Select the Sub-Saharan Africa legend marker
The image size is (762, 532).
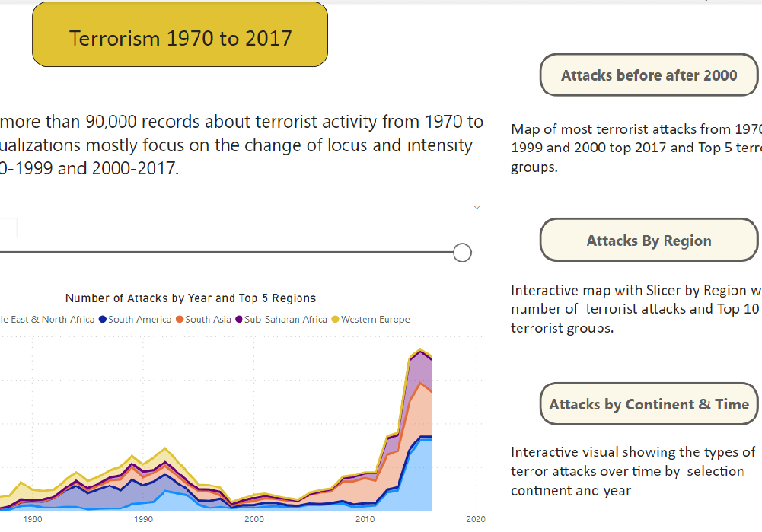pos(238,319)
